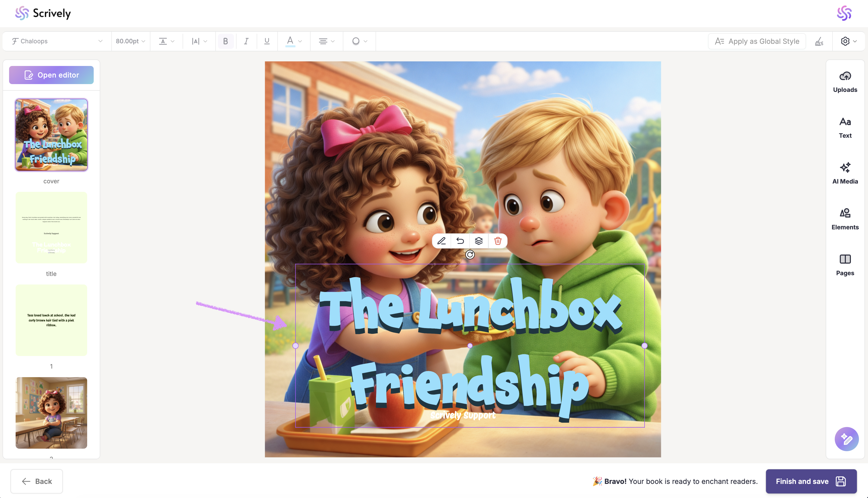Toggle italic formatting
Screen dimensions: 868x498
(x=246, y=41)
